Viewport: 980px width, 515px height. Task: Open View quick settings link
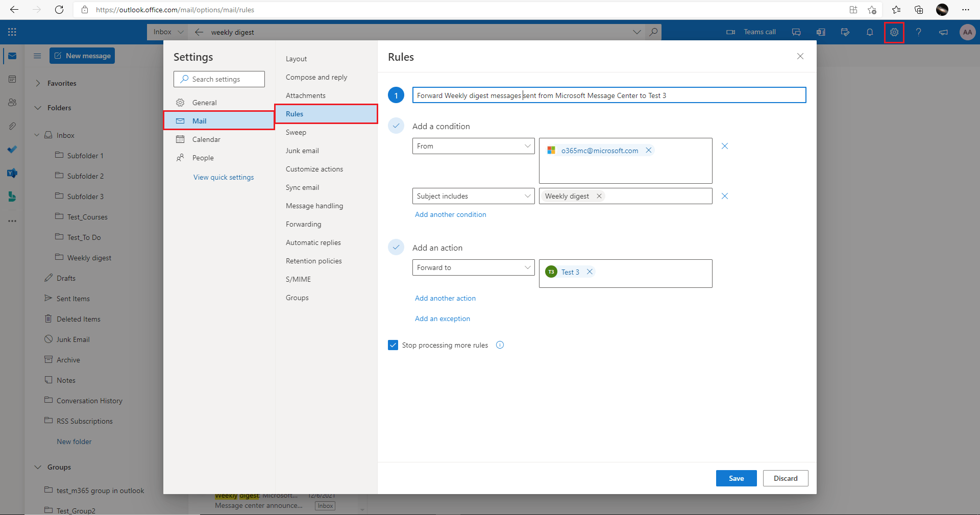[224, 177]
